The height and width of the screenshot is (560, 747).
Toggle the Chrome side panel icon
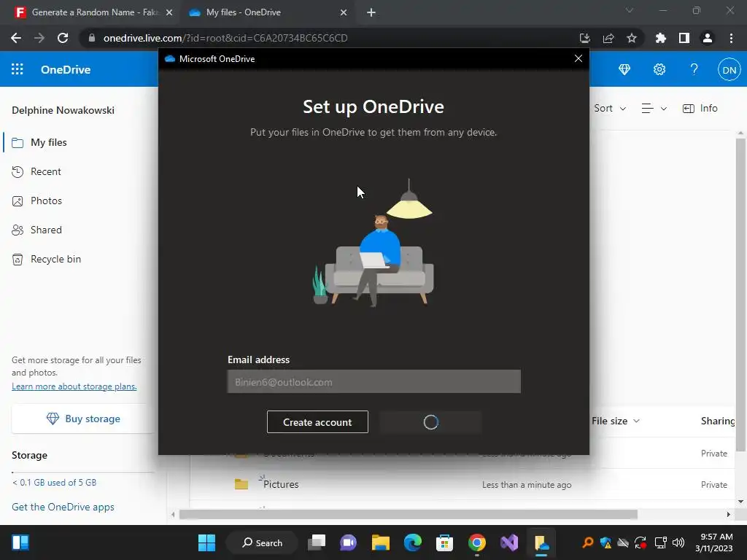coord(684,38)
